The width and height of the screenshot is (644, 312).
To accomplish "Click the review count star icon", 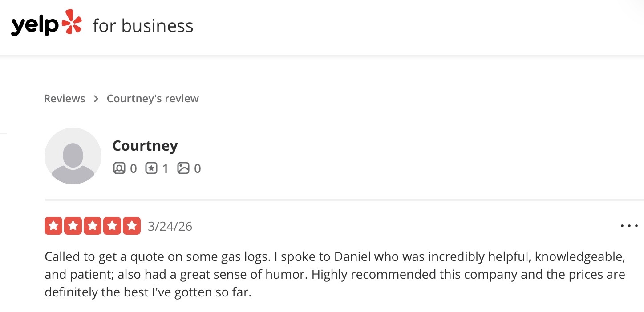I will tap(151, 168).
